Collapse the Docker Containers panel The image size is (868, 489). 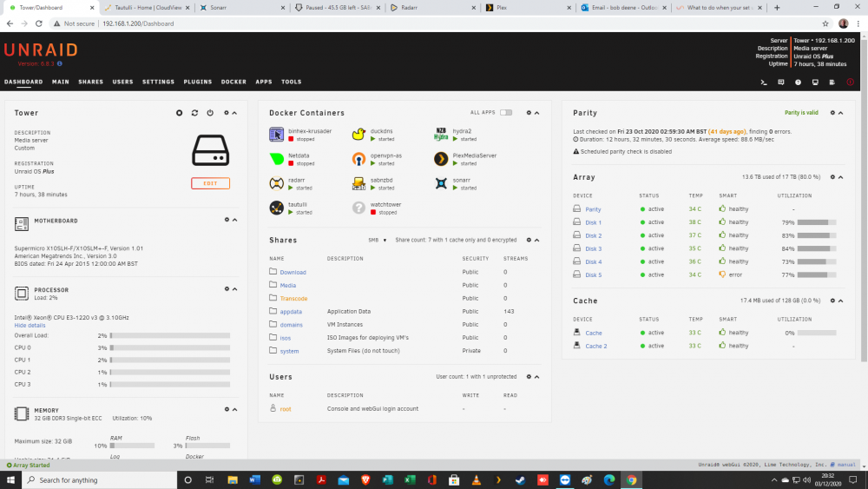click(537, 113)
